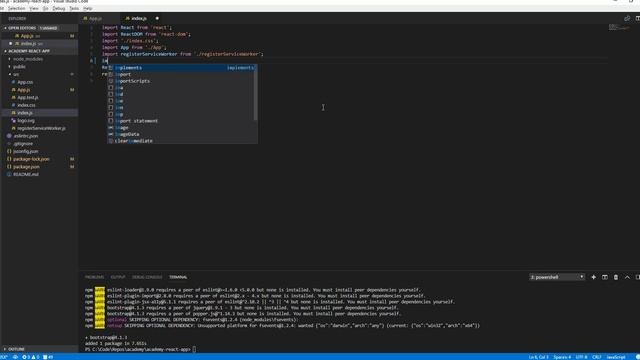Open the Tasks menu
Screen dimensions: 640x360
click(x=74, y=8)
